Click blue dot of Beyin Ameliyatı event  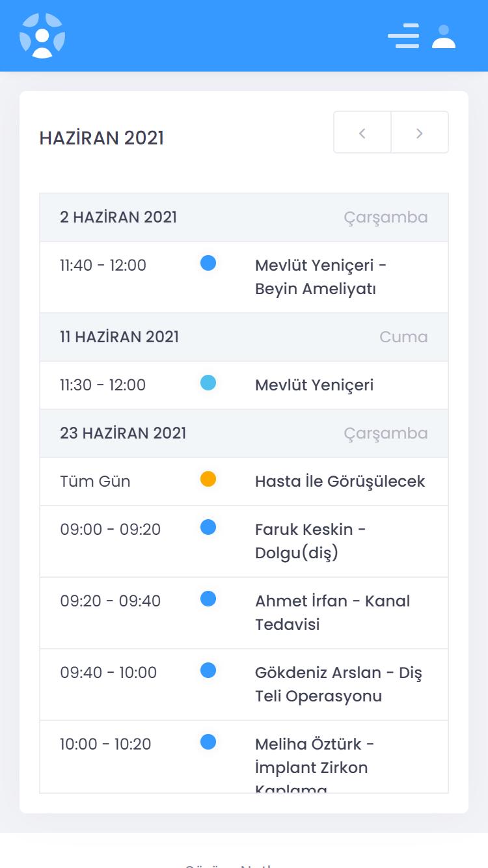tap(208, 263)
